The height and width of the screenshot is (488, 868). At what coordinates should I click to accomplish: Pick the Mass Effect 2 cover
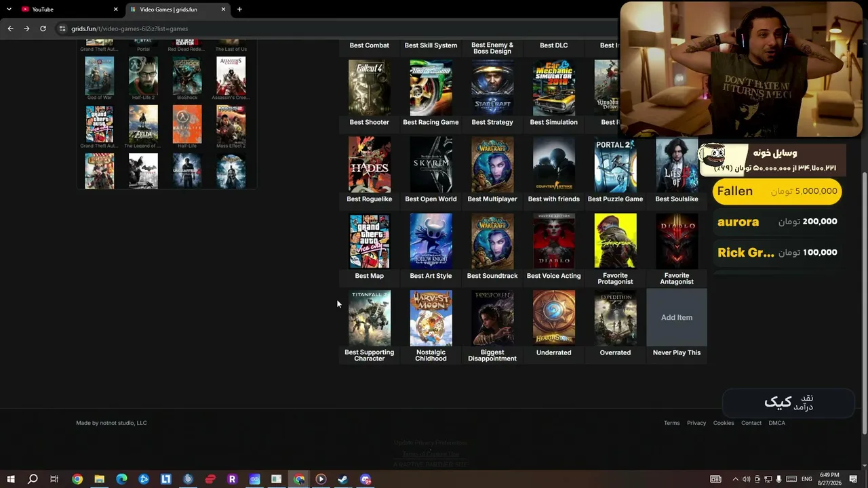click(231, 124)
